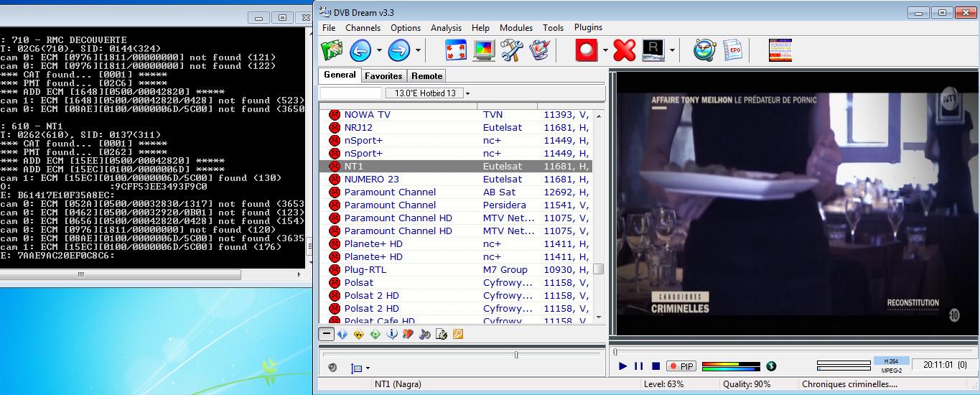Click the red heart favorites filter icon
This screenshot has width=980, height=395.
[409, 334]
